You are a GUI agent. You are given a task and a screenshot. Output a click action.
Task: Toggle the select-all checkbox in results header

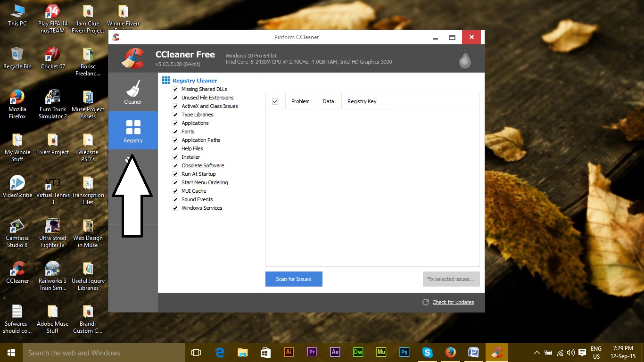click(x=275, y=101)
